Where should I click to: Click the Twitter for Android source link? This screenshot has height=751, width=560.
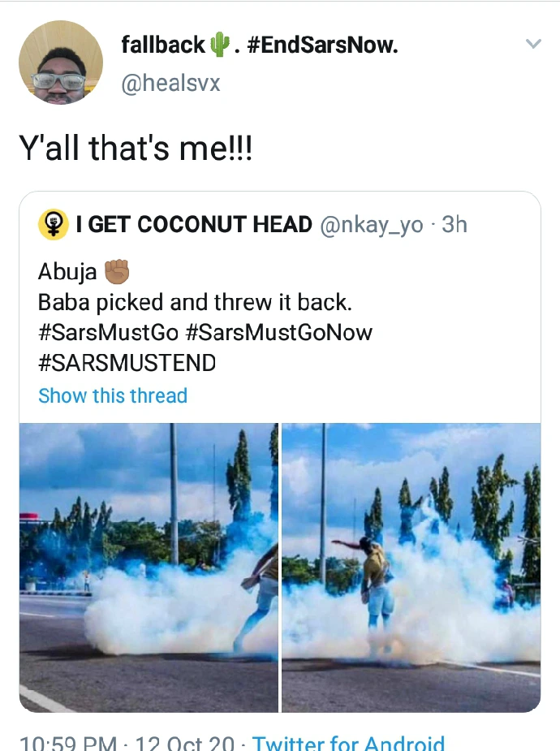[x=348, y=743]
